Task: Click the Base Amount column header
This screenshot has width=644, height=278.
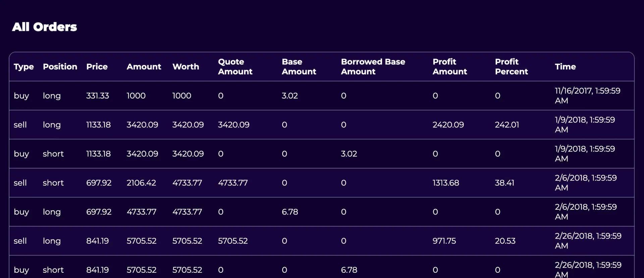Action: pos(299,67)
